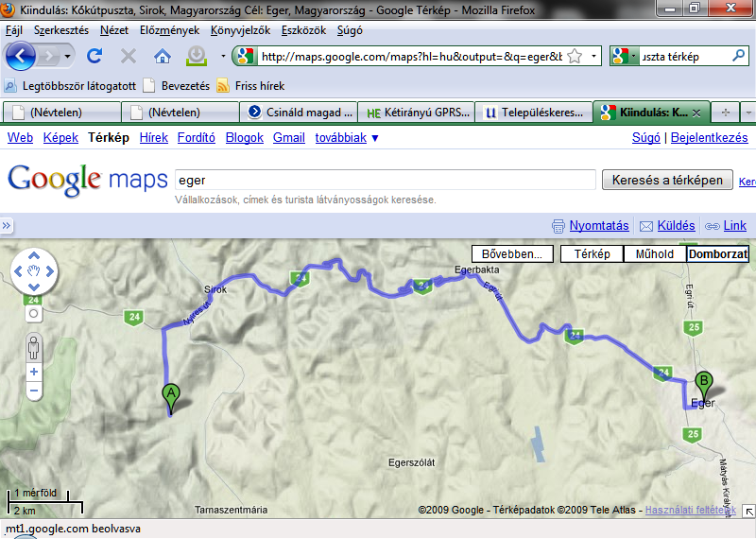
Task: Close the Kiindulás Google Maps tab
Action: 696,113
